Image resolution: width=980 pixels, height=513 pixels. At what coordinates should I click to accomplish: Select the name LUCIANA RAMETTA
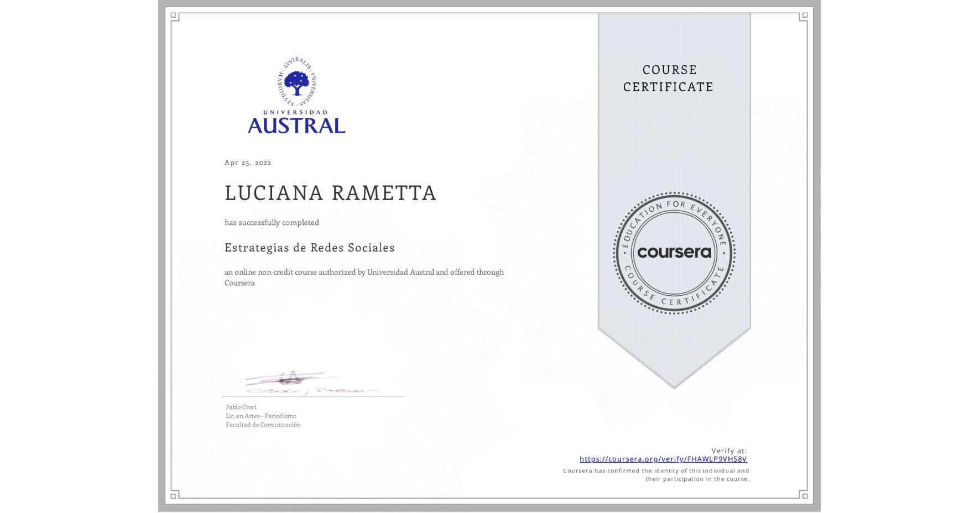click(331, 193)
